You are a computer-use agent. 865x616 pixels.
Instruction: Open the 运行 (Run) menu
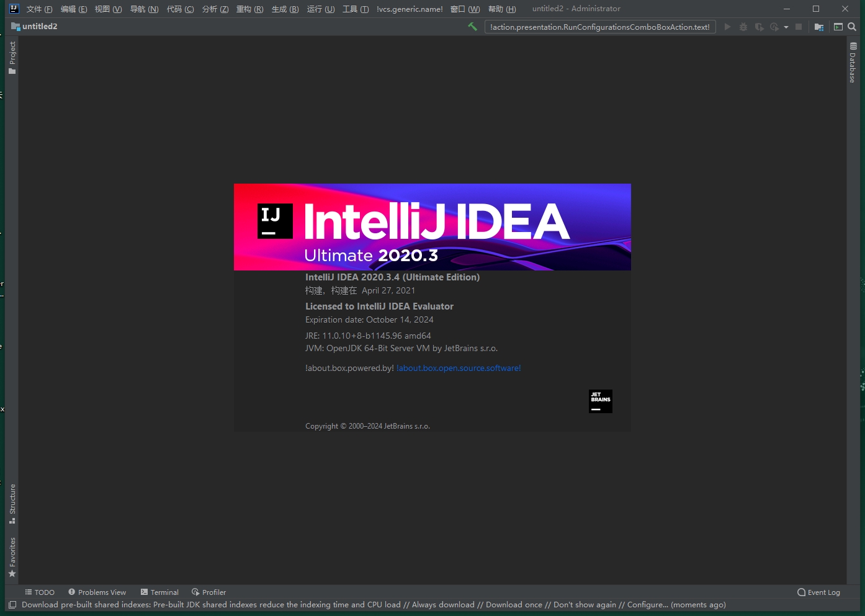(320, 9)
